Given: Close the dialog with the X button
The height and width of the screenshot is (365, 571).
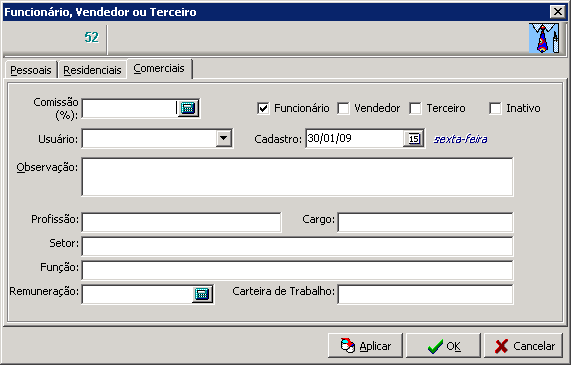Looking at the screenshot, I should tap(558, 12).
